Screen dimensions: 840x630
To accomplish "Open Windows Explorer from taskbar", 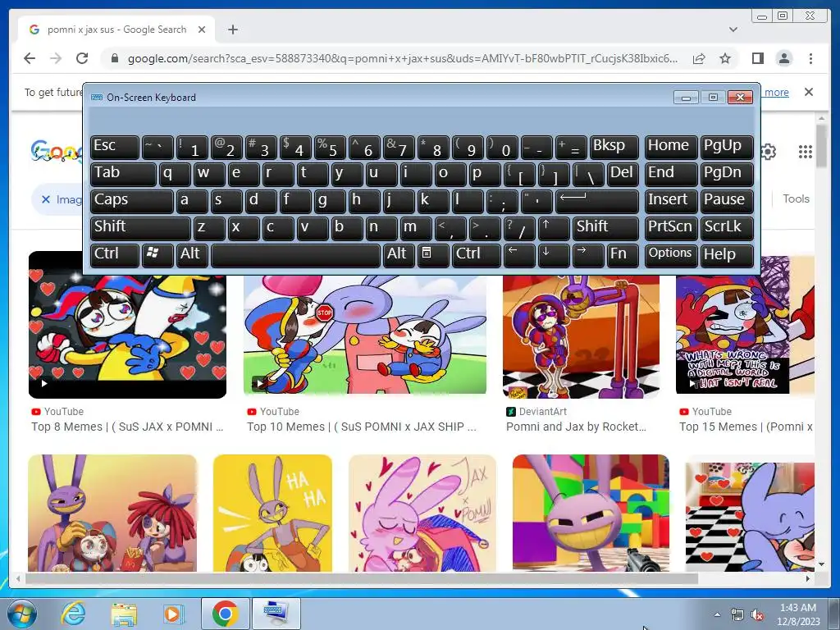I will [124, 614].
